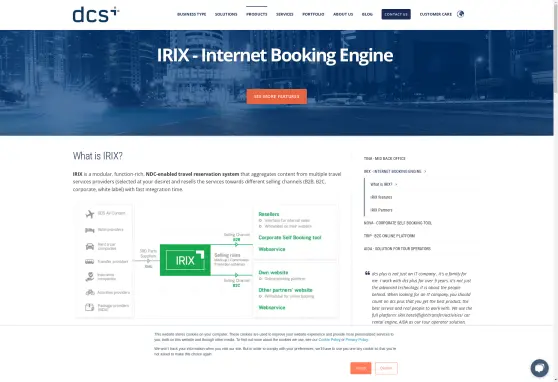Click the Contact Us button

click(x=396, y=14)
